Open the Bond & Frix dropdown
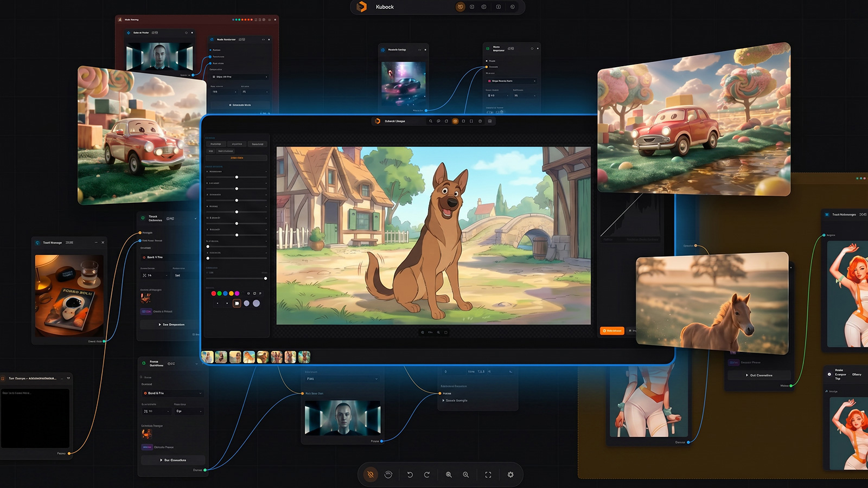 (x=173, y=393)
